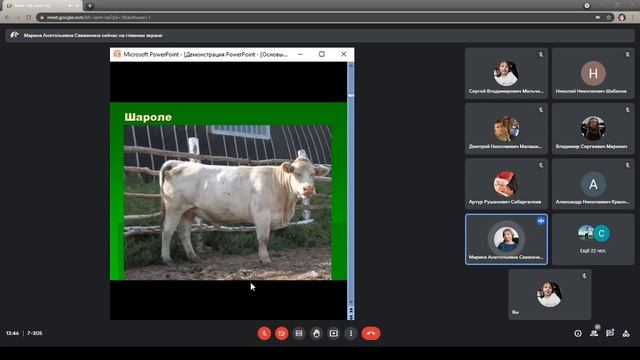Viewport: 640px width, 360px height.
Task: Select your own 'Вы' video tile
Action: [549, 294]
